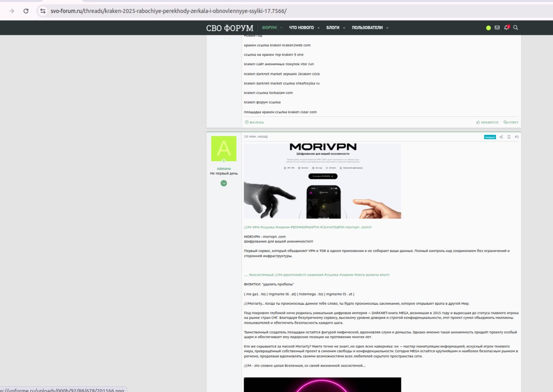Bookmark post #2 with the bookmark icon
Image resolution: width=553 pixels, height=392 pixels.
coord(509,137)
